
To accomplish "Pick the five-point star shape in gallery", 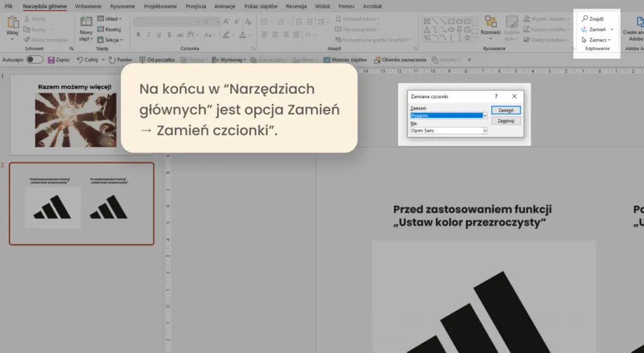I will (467, 37).
